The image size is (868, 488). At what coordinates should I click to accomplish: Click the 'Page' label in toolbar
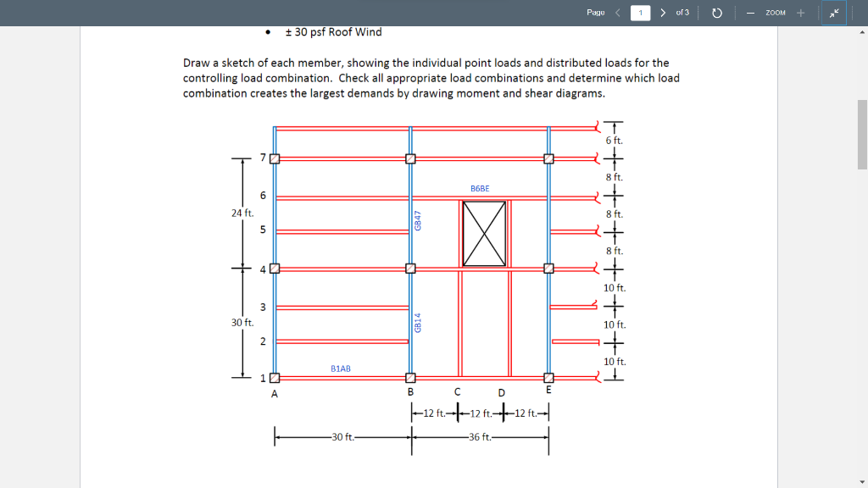(x=596, y=12)
